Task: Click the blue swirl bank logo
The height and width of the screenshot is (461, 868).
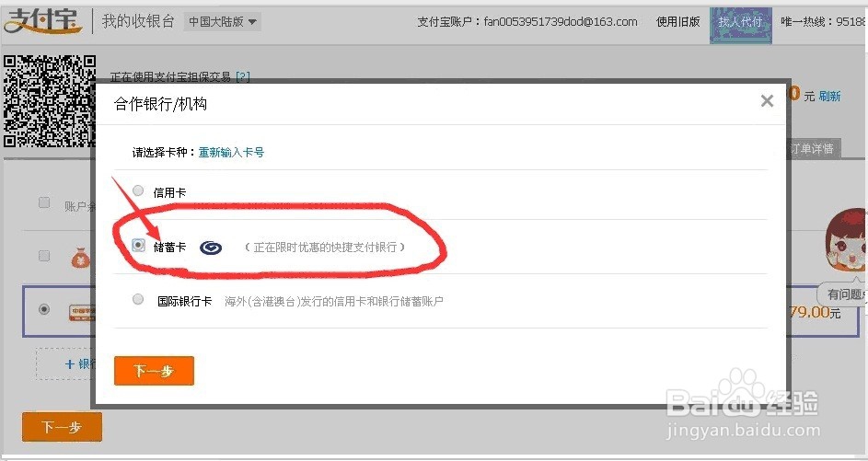Action: 211,248
